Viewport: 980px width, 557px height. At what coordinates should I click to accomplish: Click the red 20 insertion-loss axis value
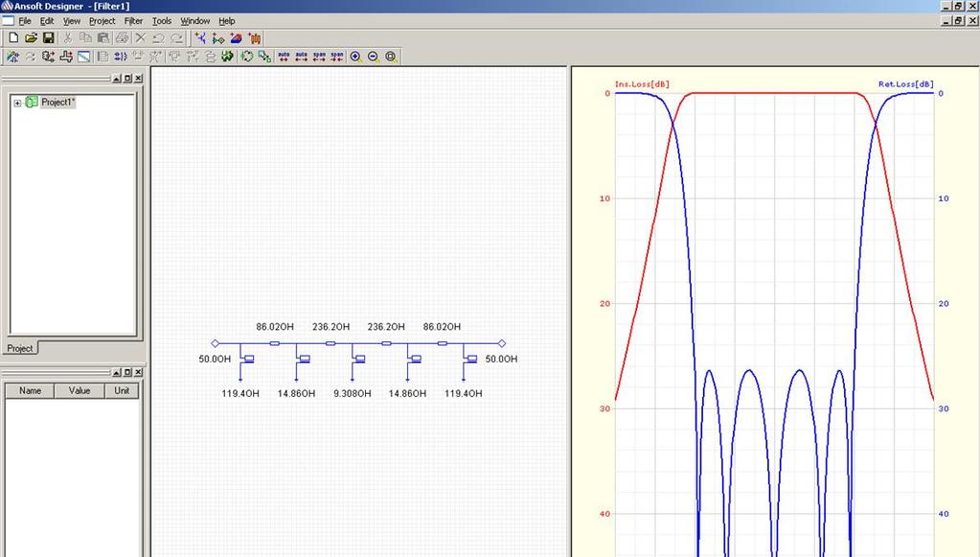click(x=604, y=303)
